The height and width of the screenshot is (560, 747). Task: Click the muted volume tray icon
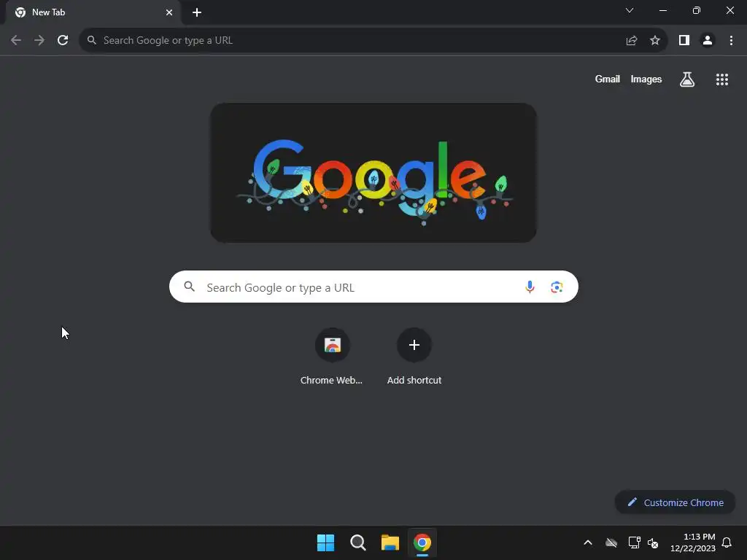pyautogui.click(x=653, y=542)
